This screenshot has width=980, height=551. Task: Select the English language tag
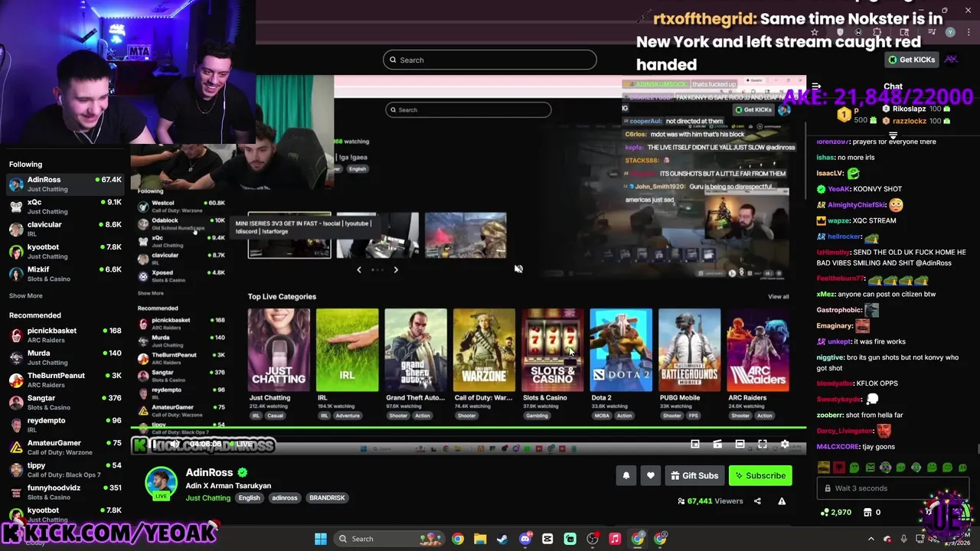pos(249,498)
